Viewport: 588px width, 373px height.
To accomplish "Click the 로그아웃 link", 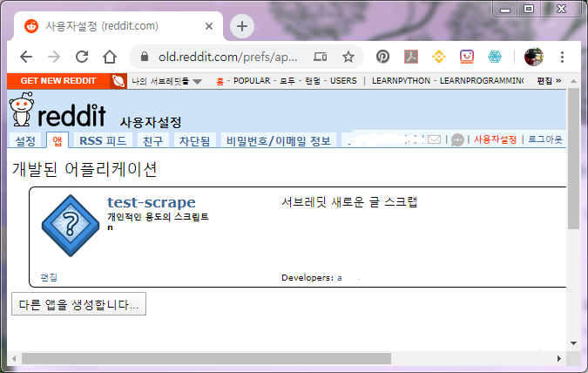I will tap(545, 139).
